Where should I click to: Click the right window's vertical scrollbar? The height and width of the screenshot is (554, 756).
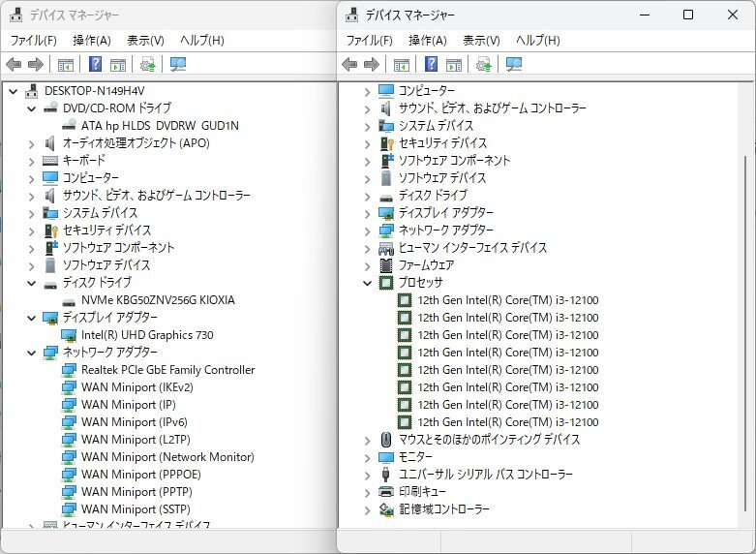pyautogui.click(x=745, y=333)
